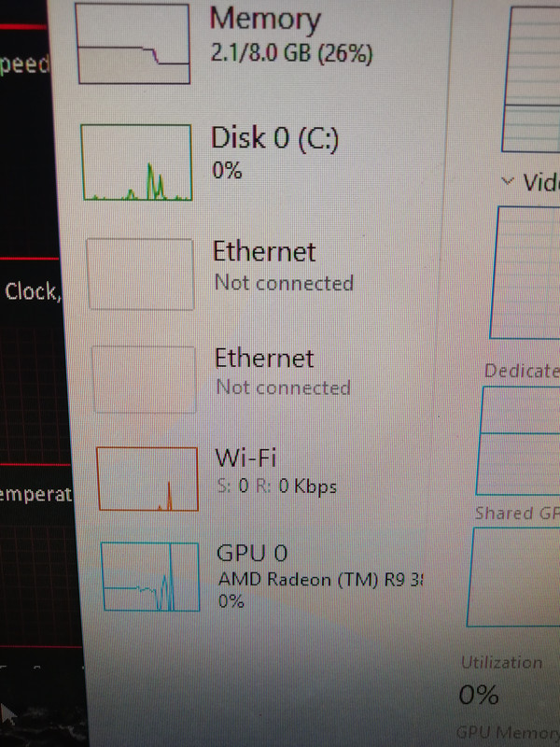
Task: Click the Clock label in the dark window
Action: point(33,291)
